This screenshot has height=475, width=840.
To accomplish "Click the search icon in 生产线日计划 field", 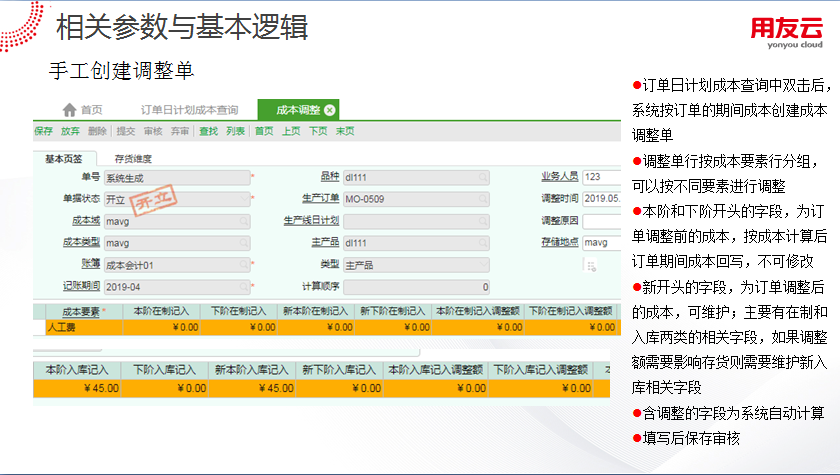I will (x=483, y=221).
